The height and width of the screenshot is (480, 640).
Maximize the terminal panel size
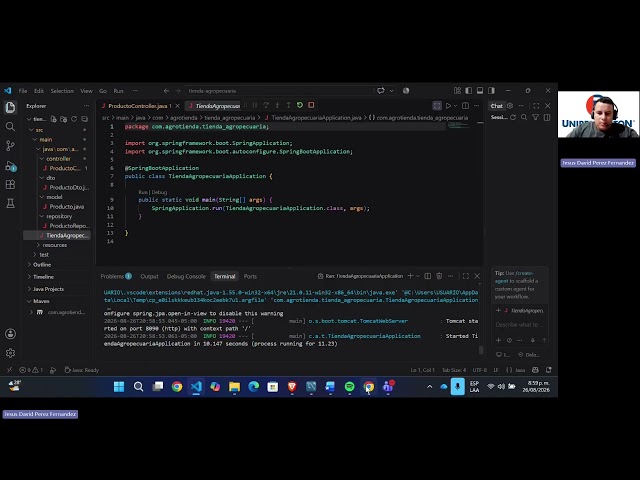pyautogui.click(x=466, y=276)
